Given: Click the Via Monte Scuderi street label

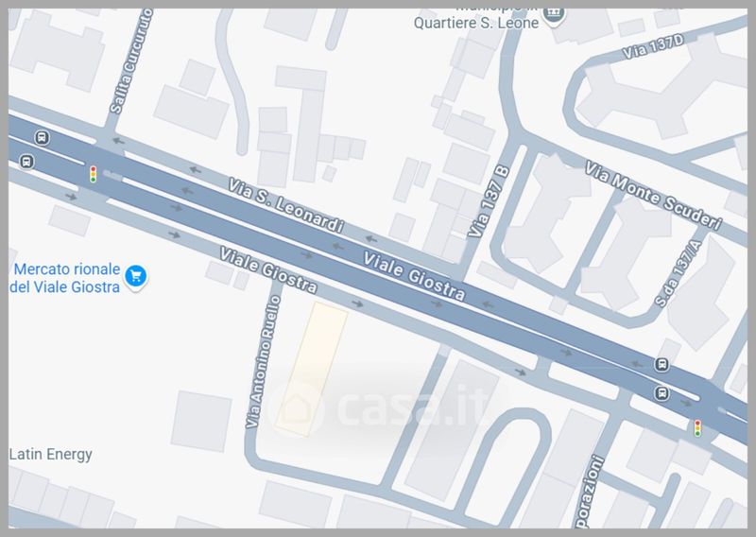Looking at the screenshot, I should coord(653,196).
